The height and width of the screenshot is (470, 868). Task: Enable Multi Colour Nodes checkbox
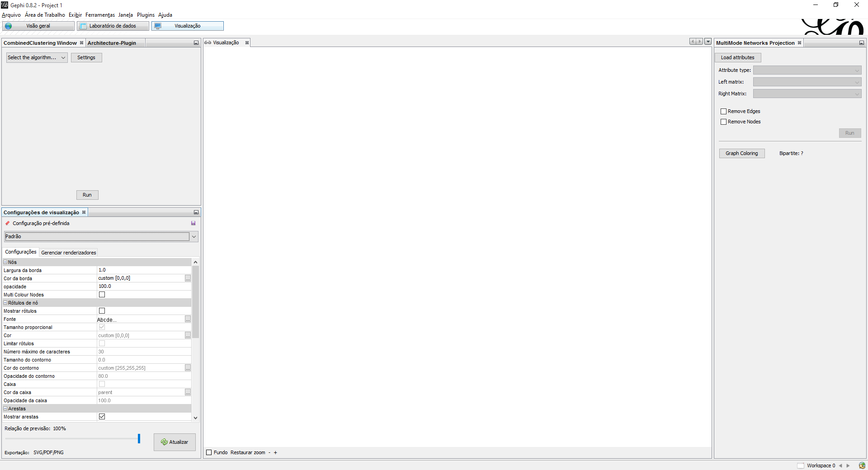102,295
